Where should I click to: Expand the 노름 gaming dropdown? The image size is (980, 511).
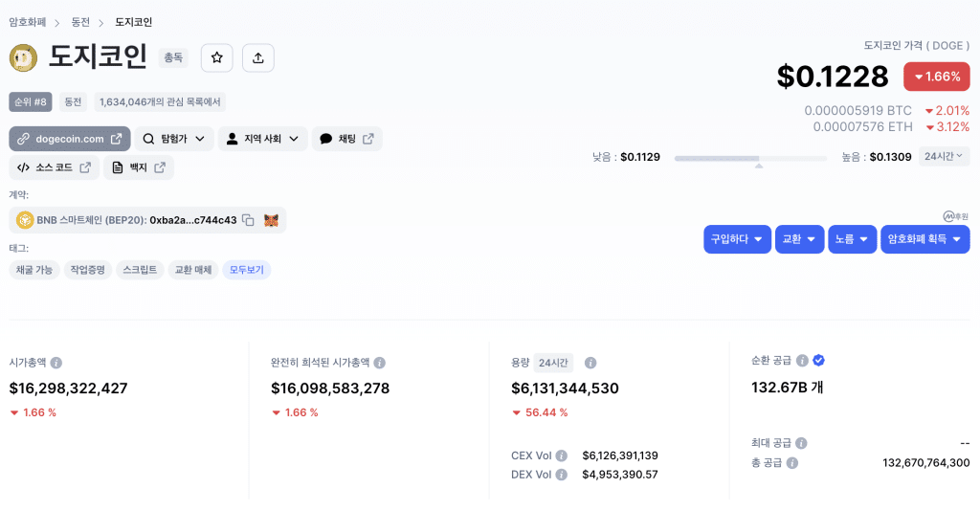(x=852, y=239)
